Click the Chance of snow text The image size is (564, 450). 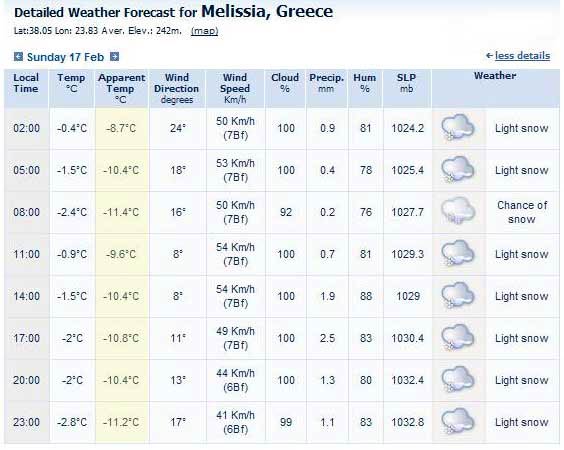[x=522, y=212]
